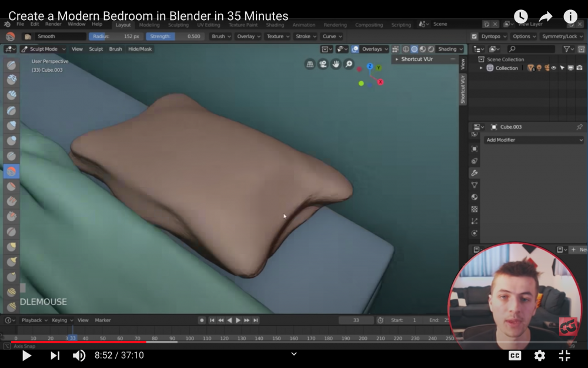This screenshot has width=588, height=368.
Task: Click the hand pan-view gizmo
Action: click(x=336, y=64)
